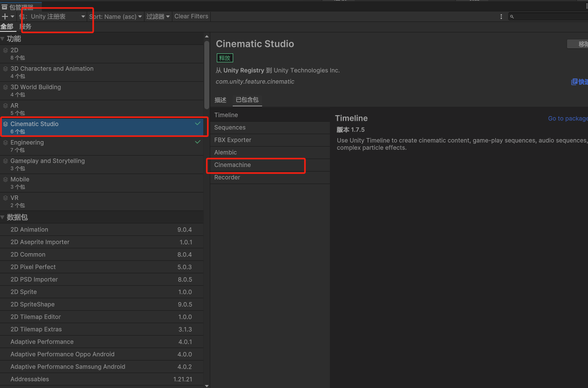Image resolution: width=588 pixels, height=388 pixels.
Task: Select Gameplay and Storytelling feature
Action: point(102,165)
